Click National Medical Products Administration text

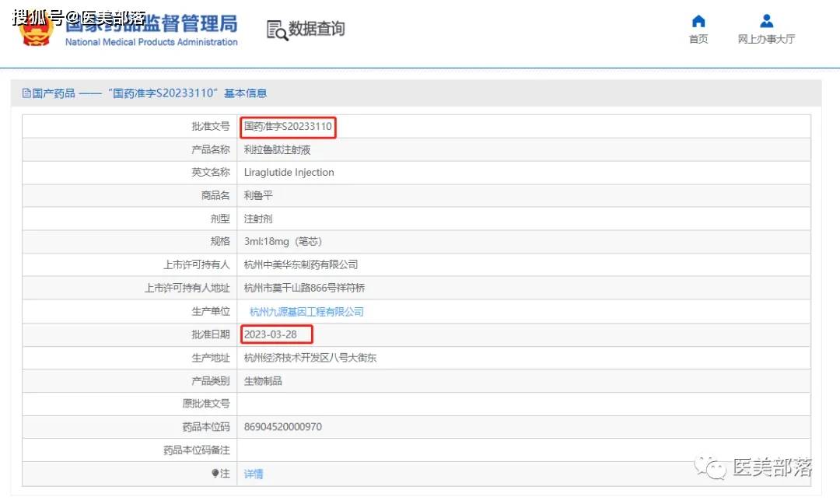tap(151, 42)
